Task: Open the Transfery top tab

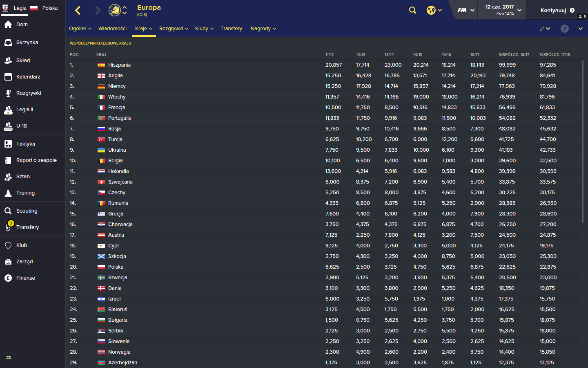Action: point(231,29)
